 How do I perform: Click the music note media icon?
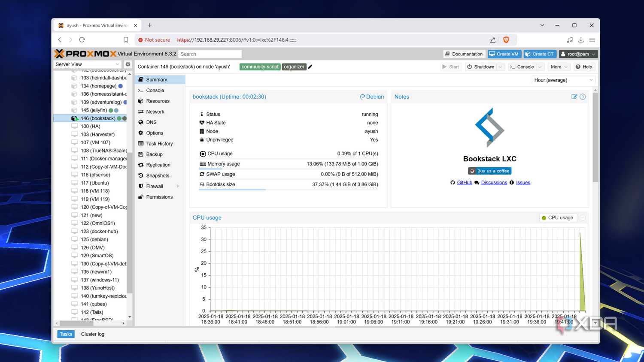click(570, 40)
